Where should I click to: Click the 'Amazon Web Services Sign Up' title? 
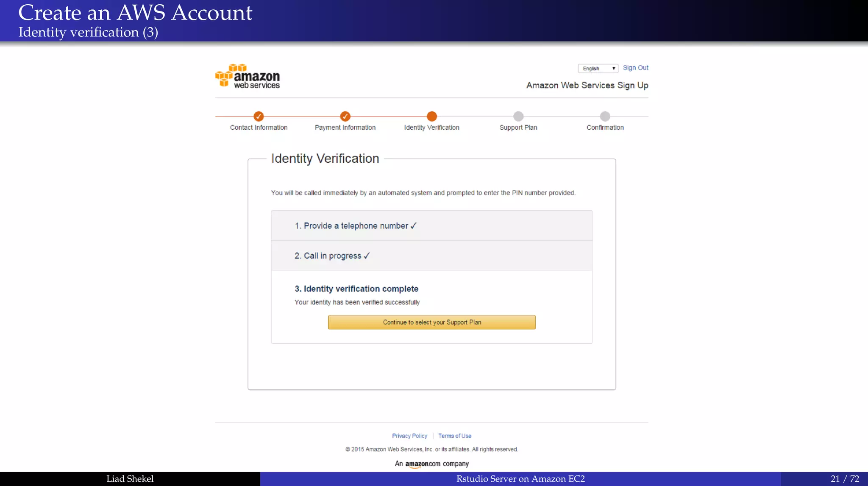587,85
